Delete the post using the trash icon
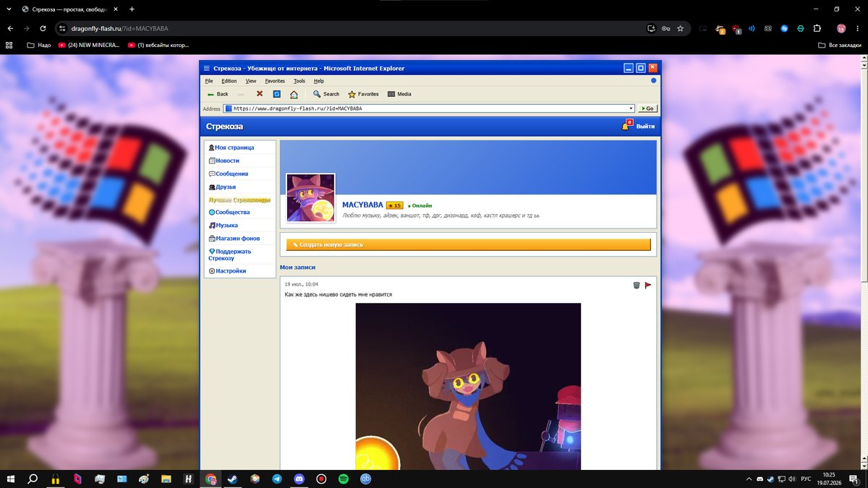This screenshot has width=868, height=488. [637, 285]
